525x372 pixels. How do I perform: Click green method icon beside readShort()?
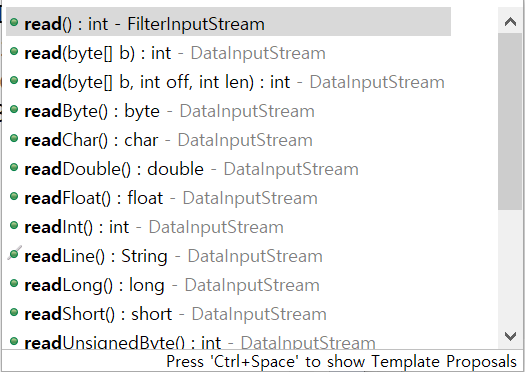coord(14,312)
